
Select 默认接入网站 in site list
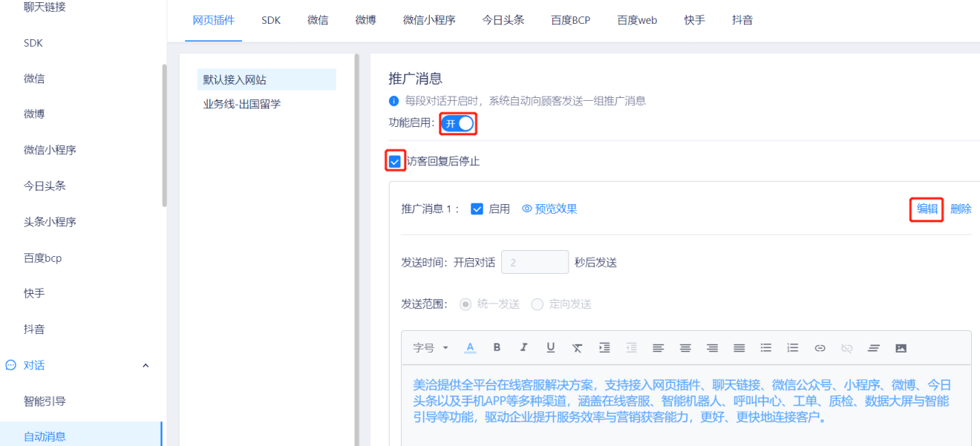(267, 79)
